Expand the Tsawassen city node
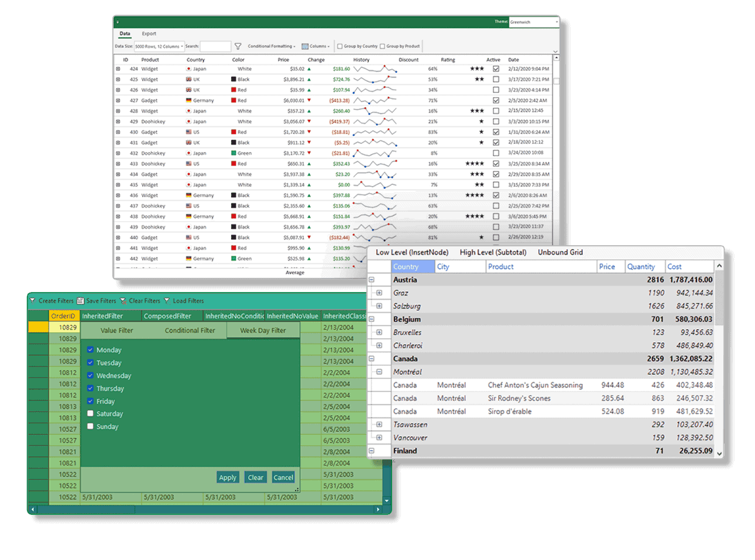 click(379, 425)
